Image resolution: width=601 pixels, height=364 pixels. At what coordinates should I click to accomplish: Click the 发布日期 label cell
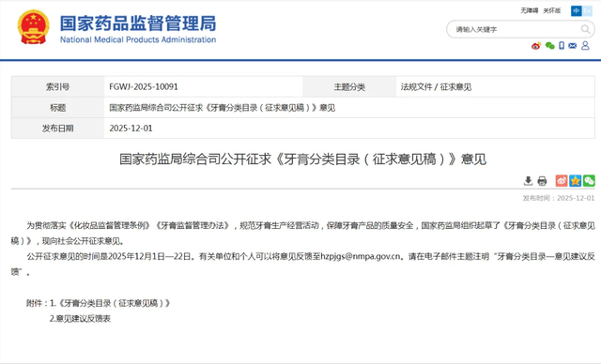click(x=58, y=129)
